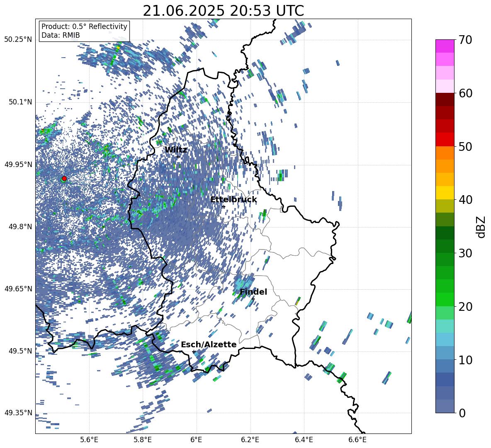Click the Findel plus-shaped location marker
Image resolution: width=491 pixels, height=448 pixels.
pos(253,299)
